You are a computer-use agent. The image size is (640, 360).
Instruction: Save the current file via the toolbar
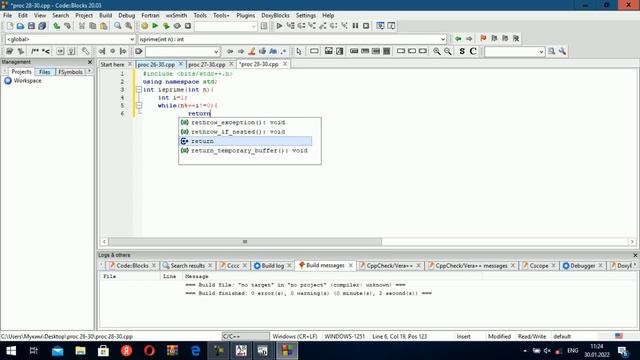(x=31, y=26)
